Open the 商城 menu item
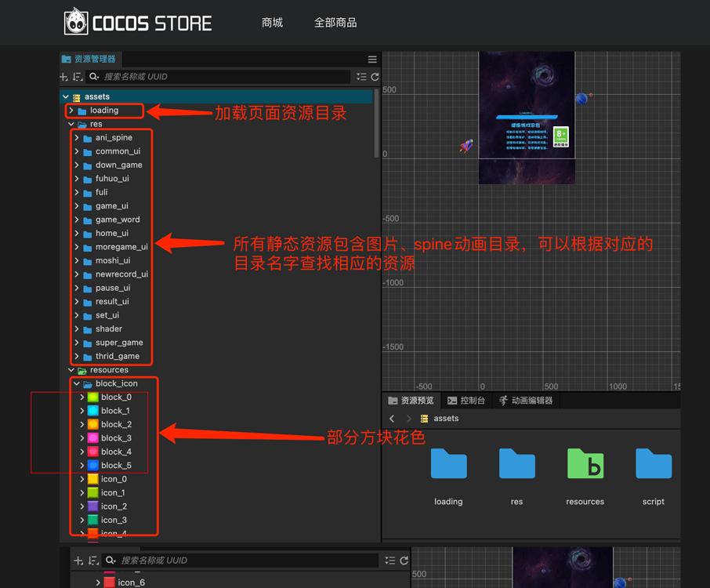 (272, 23)
